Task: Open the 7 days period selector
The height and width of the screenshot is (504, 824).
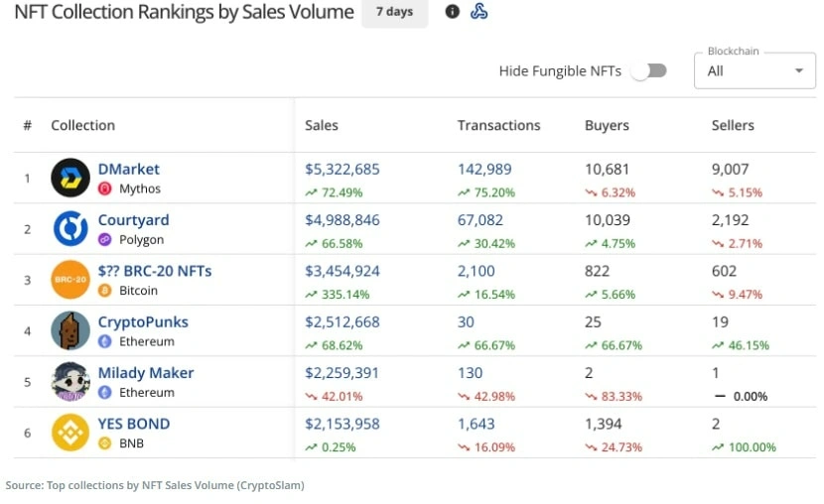Action: click(x=395, y=12)
